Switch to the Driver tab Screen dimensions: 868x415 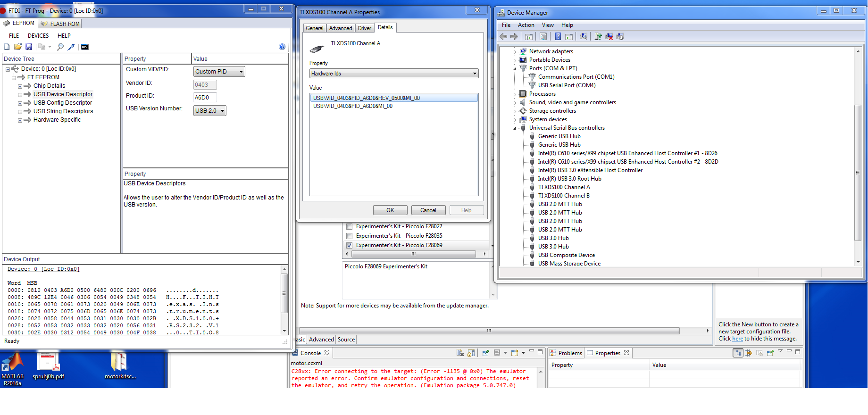[x=364, y=28]
